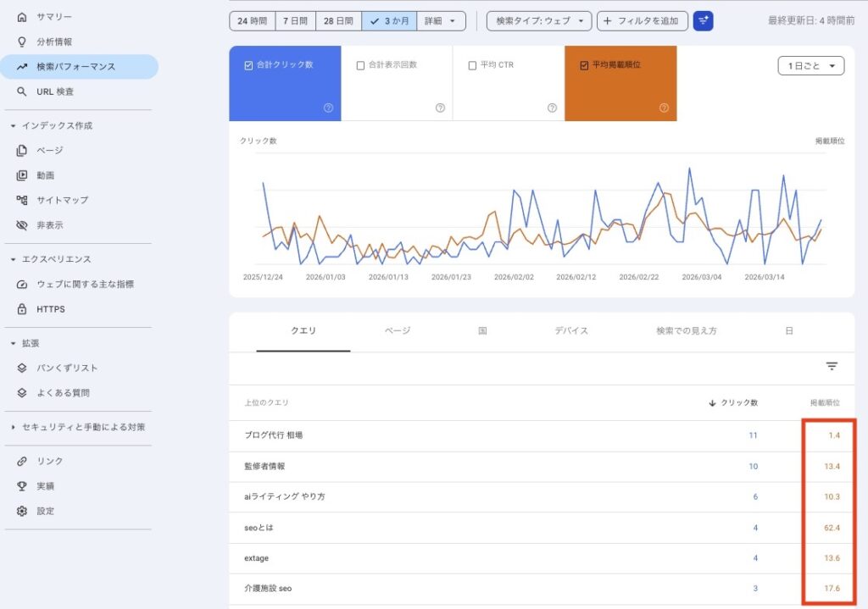Select the 28 日間 date range
Screen dimensions: 868x609
[338, 21]
